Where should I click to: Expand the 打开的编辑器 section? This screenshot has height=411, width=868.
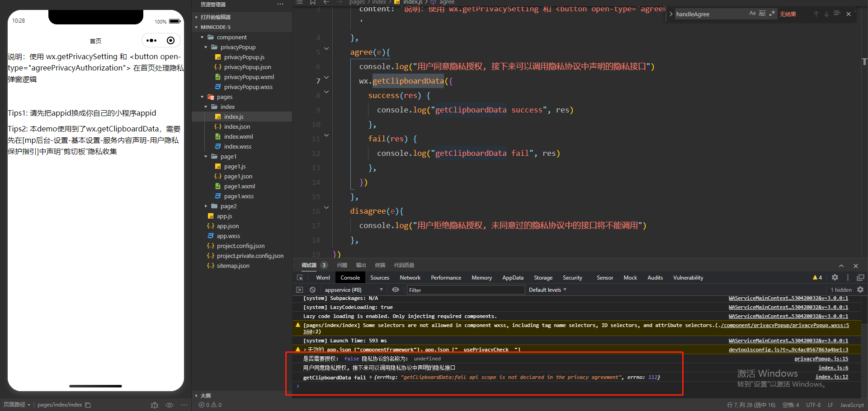tap(196, 17)
